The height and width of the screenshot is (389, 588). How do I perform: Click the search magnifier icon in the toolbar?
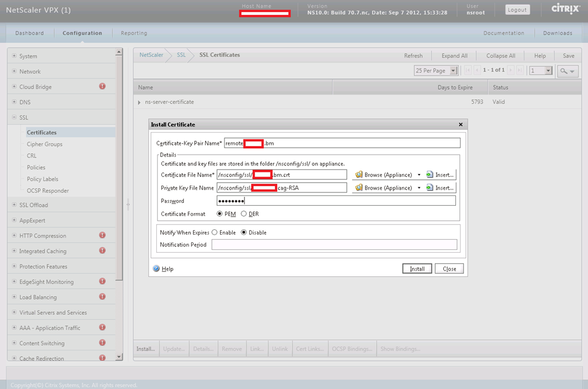point(564,71)
